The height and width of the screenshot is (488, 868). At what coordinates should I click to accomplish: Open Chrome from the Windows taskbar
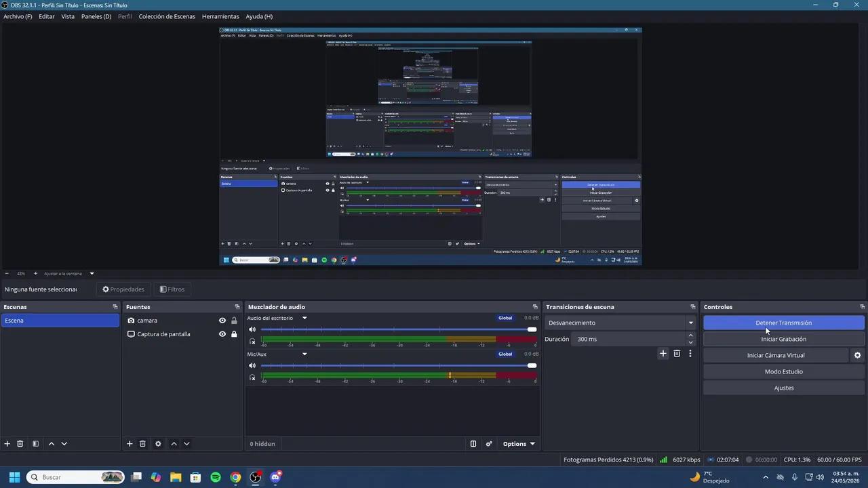coord(235,477)
